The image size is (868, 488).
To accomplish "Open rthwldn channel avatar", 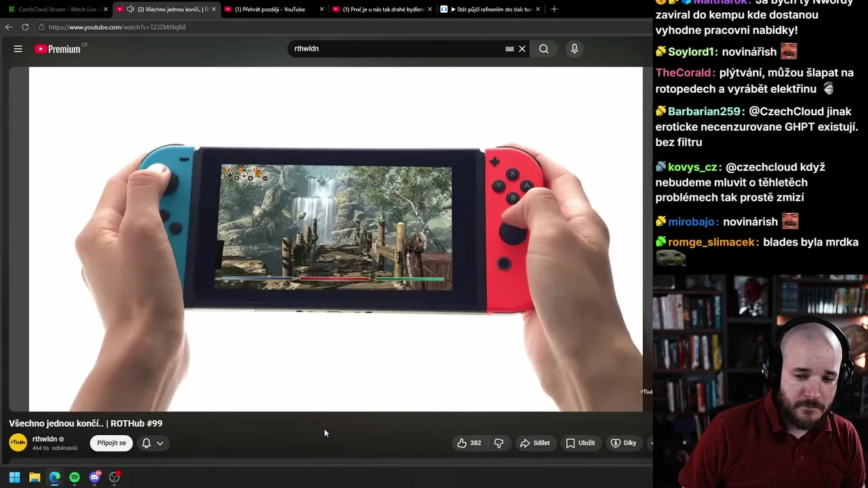I will click(x=18, y=443).
